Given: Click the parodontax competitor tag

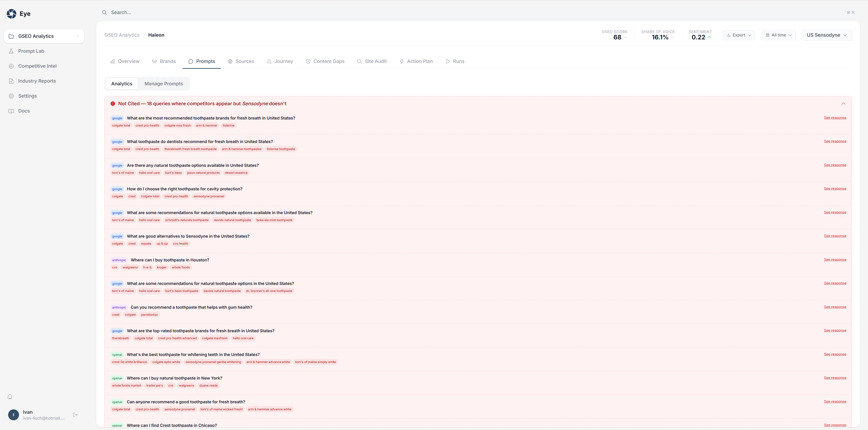Looking at the screenshot, I should [149, 315].
